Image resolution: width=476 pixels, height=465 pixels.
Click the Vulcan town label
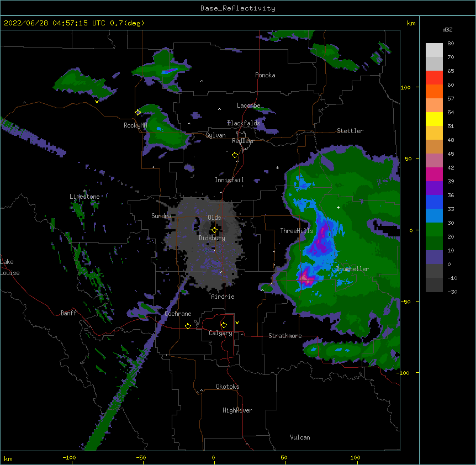coord(300,437)
